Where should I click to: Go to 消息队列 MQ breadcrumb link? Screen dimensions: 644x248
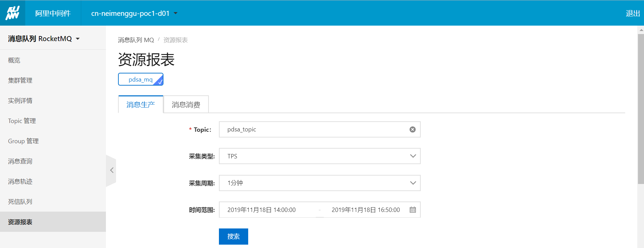(136, 40)
